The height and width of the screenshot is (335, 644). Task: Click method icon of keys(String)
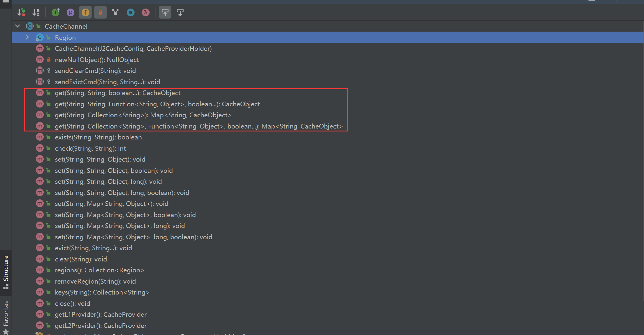point(40,292)
